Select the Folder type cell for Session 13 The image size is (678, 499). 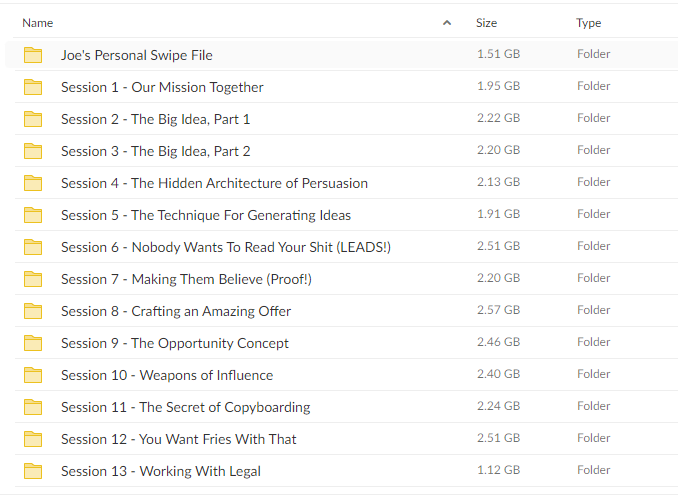click(594, 470)
